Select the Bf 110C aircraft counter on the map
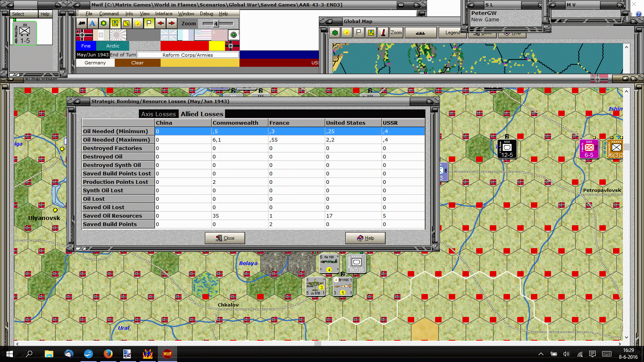Screen dimensions: 644x362 click(343, 286)
